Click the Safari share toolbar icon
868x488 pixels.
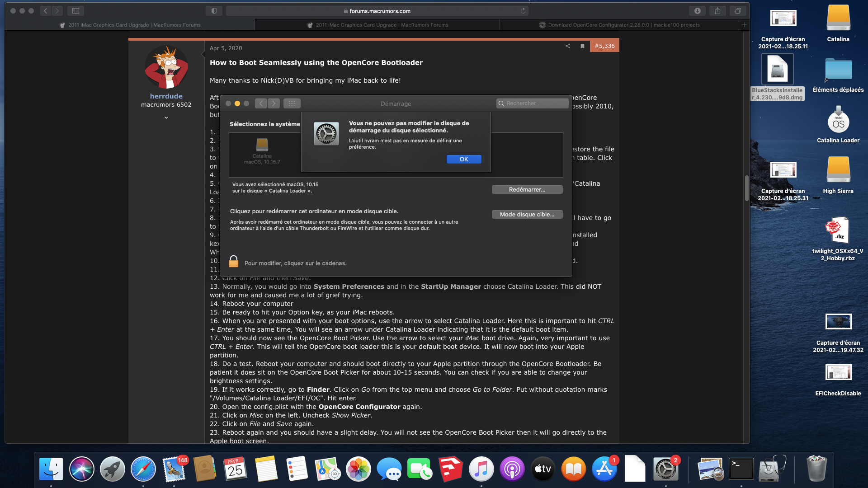(x=717, y=11)
